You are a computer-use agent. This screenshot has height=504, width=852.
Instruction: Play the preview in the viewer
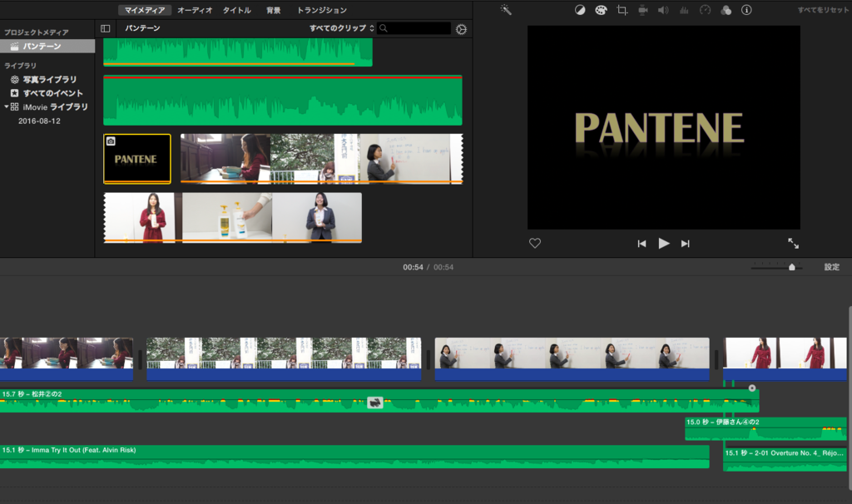(x=663, y=244)
